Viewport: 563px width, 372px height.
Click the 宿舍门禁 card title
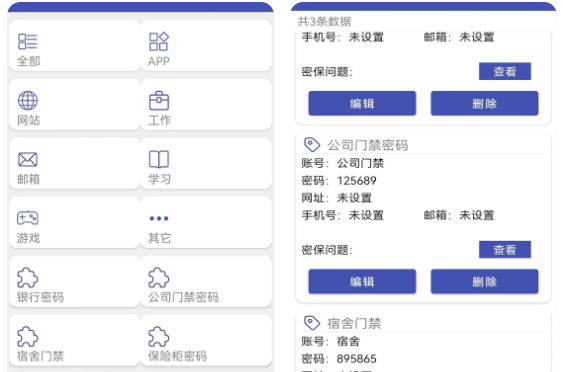click(354, 323)
